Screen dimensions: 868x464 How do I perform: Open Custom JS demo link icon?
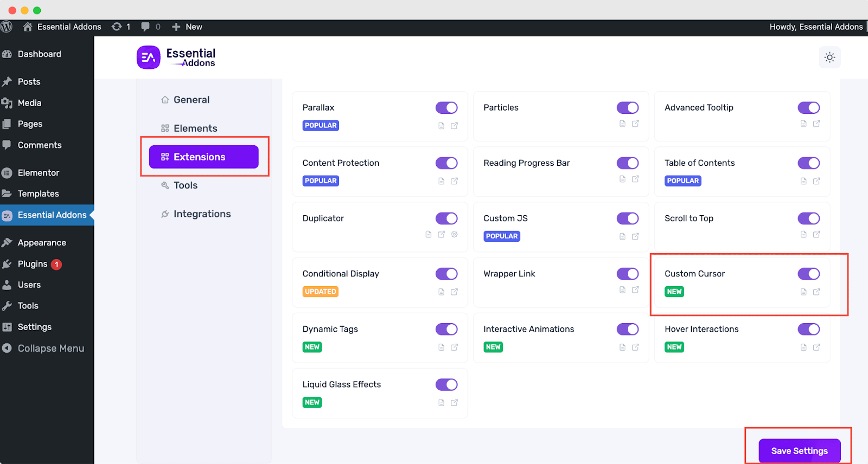click(x=635, y=236)
